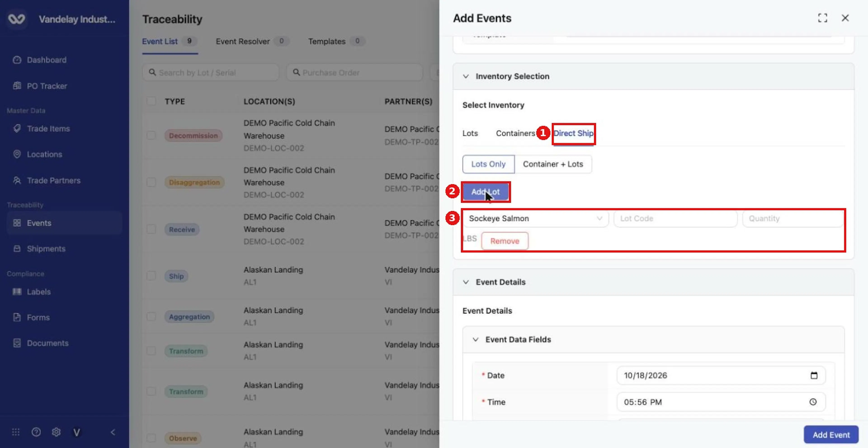The image size is (868, 448).
Task: Switch to the Direct Ship tab
Action: click(x=573, y=133)
